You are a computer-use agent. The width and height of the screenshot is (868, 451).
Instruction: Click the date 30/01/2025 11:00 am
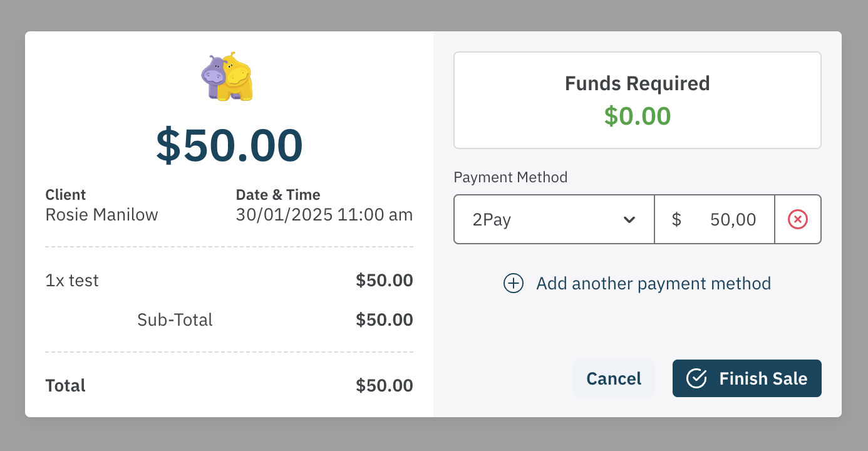[324, 215]
